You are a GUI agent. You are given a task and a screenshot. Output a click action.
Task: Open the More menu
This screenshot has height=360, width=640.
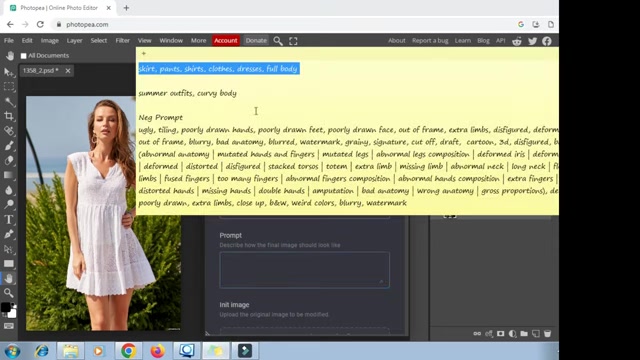(198, 40)
